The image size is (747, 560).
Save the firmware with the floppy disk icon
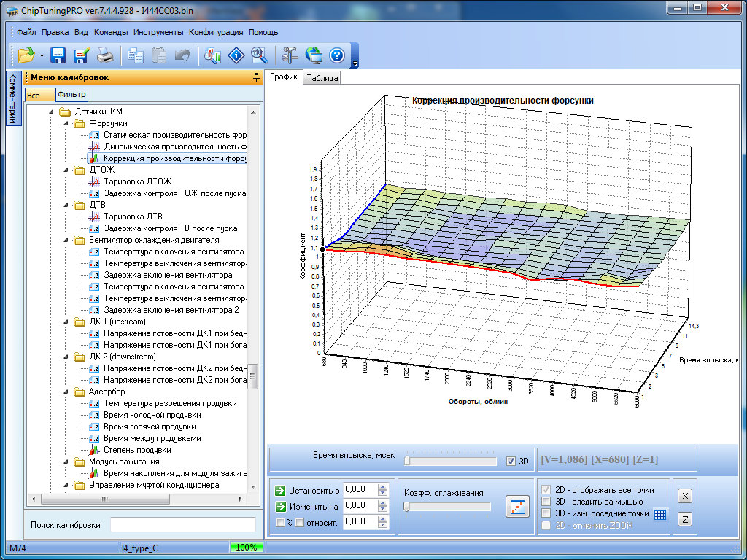click(x=58, y=55)
